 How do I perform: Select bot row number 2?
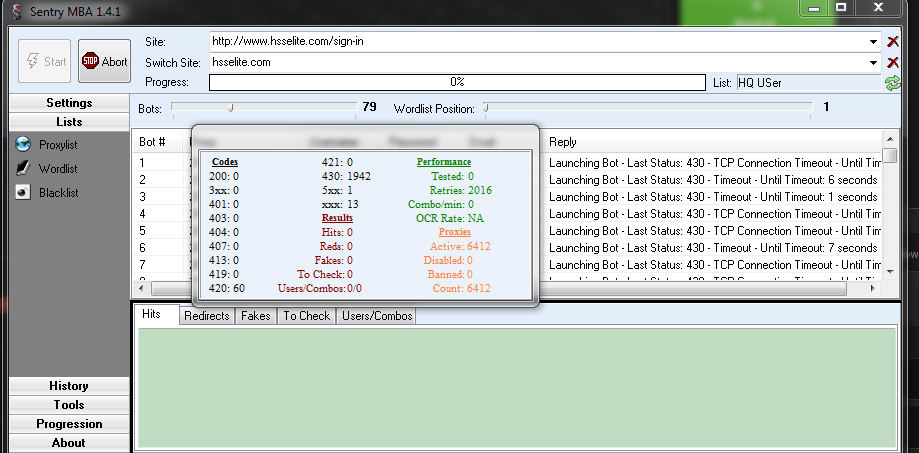142,180
